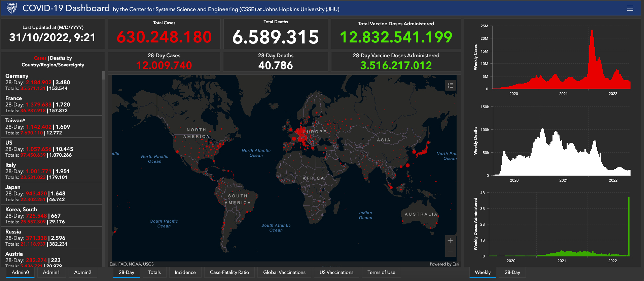The image size is (644, 281).
Task: Select the Totals map tab
Action: [x=154, y=272]
